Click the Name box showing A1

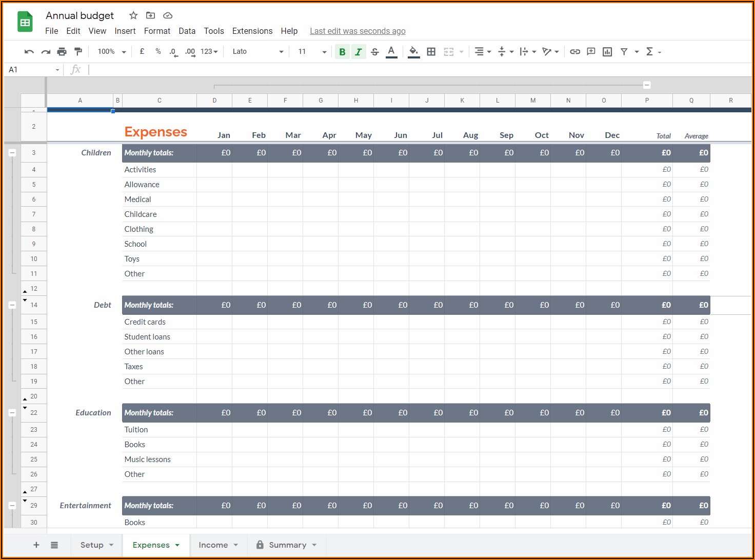click(x=31, y=70)
